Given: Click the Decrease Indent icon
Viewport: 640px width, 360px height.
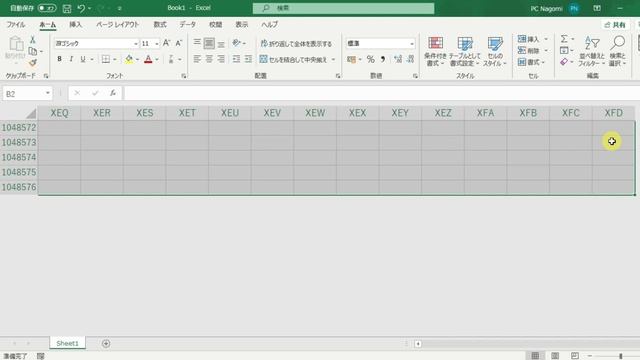Looking at the screenshot, I should pyautogui.click(x=236, y=60).
